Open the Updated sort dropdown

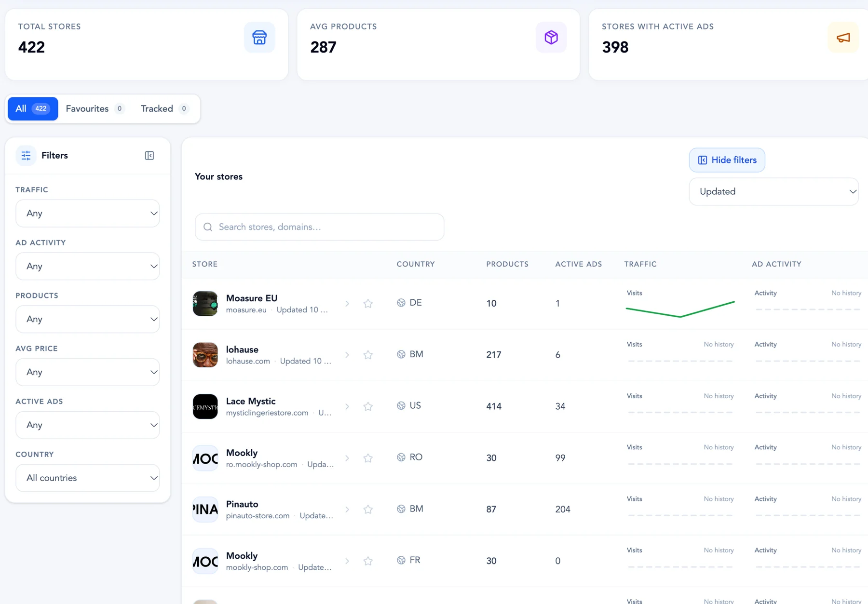[773, 191]
